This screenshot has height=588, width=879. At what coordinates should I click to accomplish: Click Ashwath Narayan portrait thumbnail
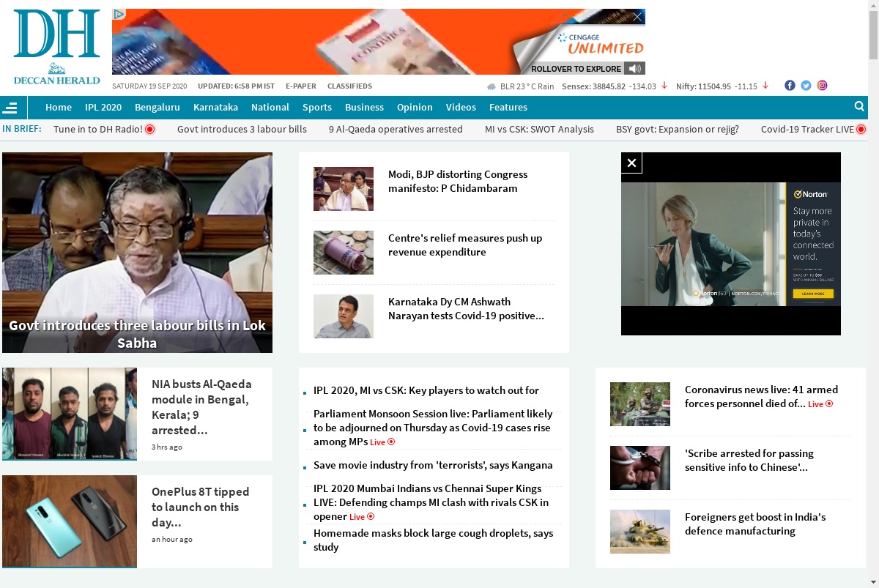pyautogui.click(x=344, y=316)
